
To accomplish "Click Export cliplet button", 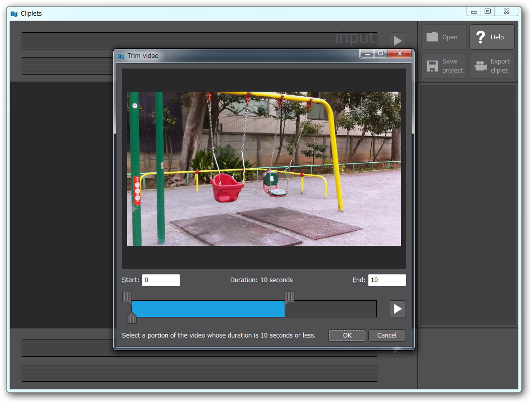I will coord(492,66).
